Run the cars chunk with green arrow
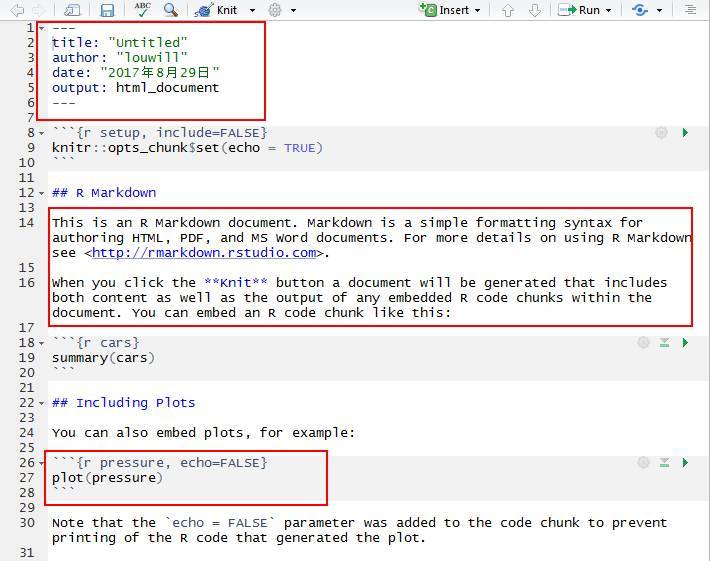Image resolution: width=710 pixels, height=561 pixels. point(685,343)
